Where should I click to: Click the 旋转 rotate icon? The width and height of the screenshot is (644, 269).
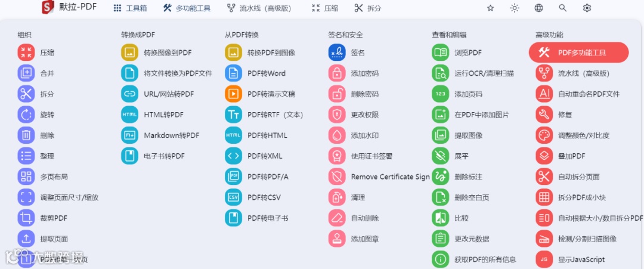tap(26, 115)
